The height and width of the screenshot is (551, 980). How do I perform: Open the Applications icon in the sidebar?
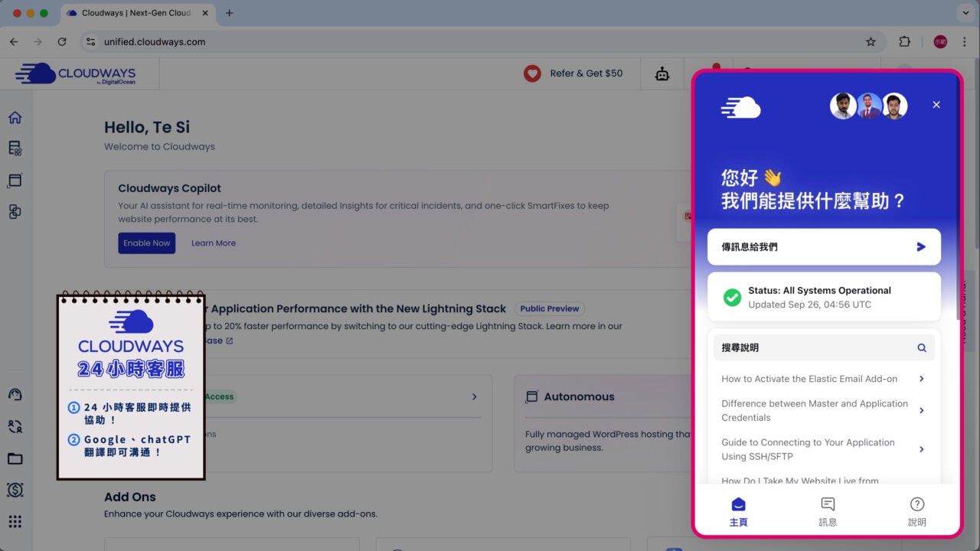coord(15,180)
